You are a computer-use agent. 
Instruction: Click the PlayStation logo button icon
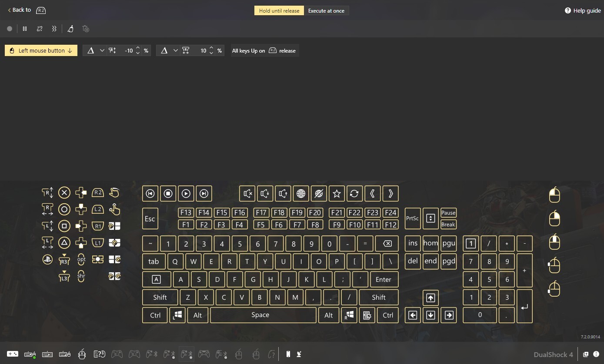(x=47, y=259)
